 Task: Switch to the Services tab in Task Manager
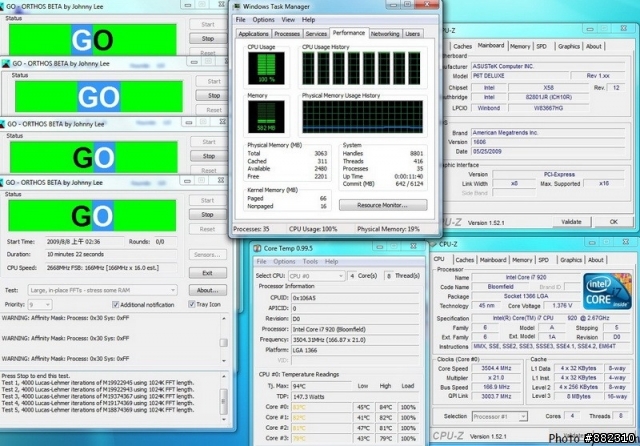(x=316, y=34)
